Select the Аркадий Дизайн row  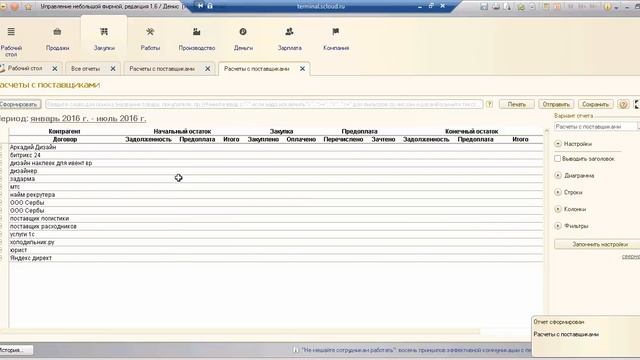[276, 147]
